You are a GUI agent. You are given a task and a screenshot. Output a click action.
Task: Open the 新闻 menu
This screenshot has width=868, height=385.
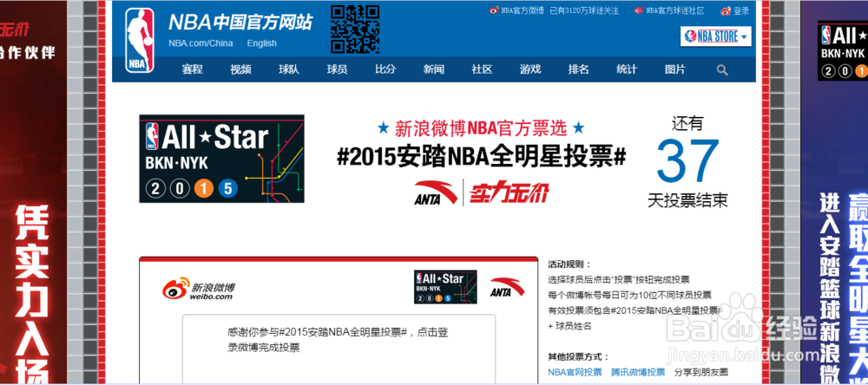434,69
